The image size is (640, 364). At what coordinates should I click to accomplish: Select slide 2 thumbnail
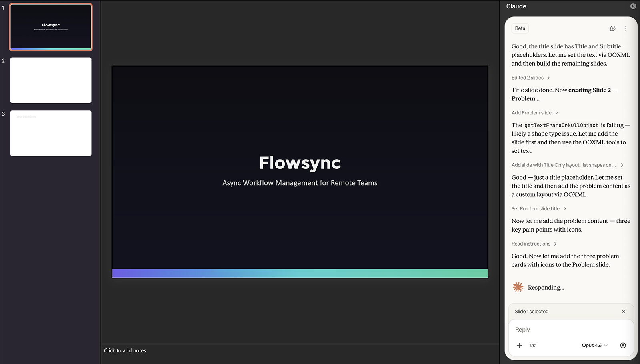[51, 80]
